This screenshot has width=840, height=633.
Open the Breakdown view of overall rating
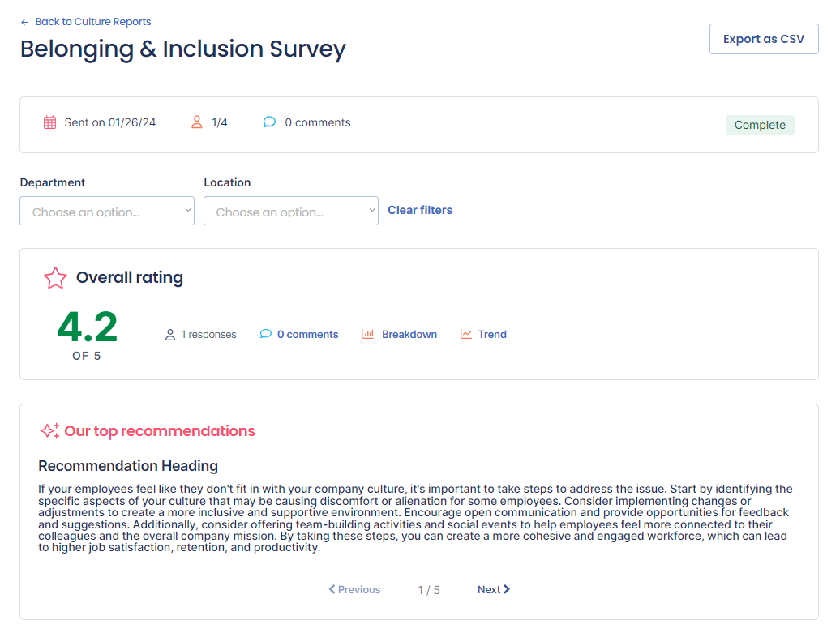coord(409,335)
